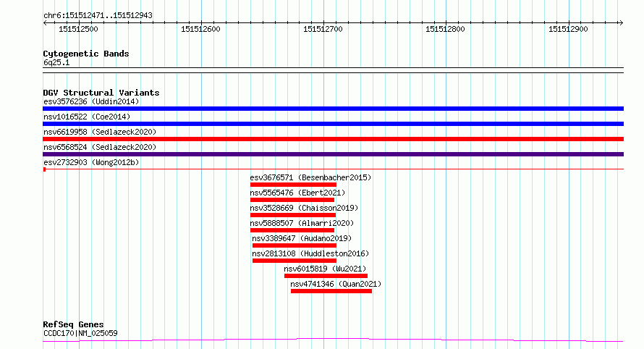Image resolution: width=644 pixels, height=349 pixels.
Task: Click the red bar under nsv3528669
Action: 293,215
